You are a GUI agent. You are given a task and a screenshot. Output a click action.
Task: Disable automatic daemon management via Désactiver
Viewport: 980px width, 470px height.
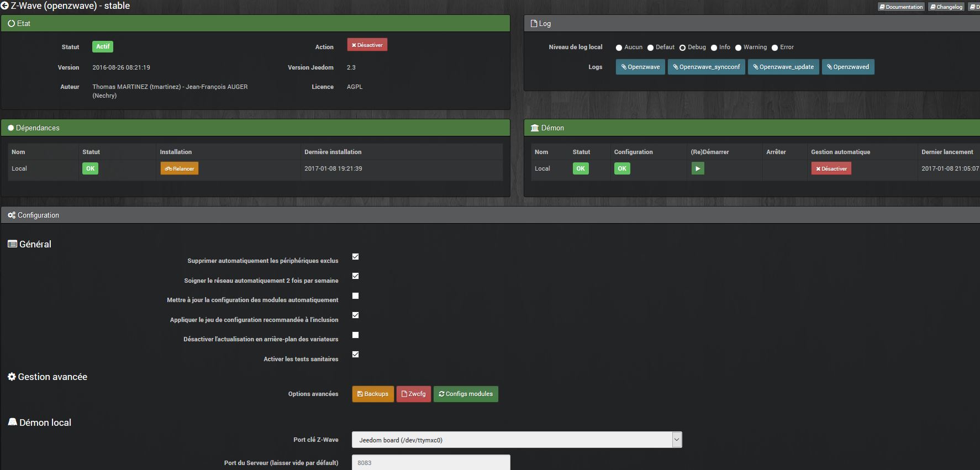click(x=831, y=168)
